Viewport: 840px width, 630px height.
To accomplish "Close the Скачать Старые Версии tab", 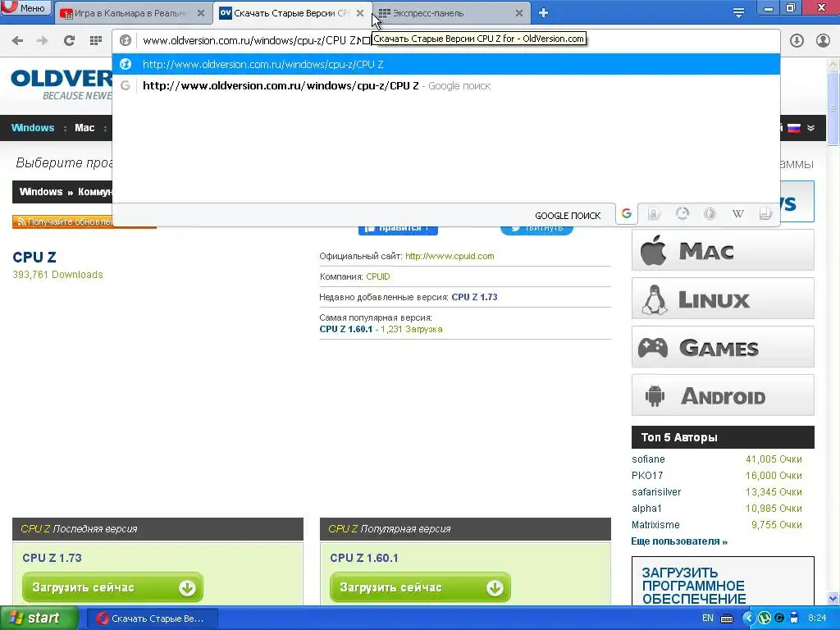I will pyautogui.click(x=360, y=13).
